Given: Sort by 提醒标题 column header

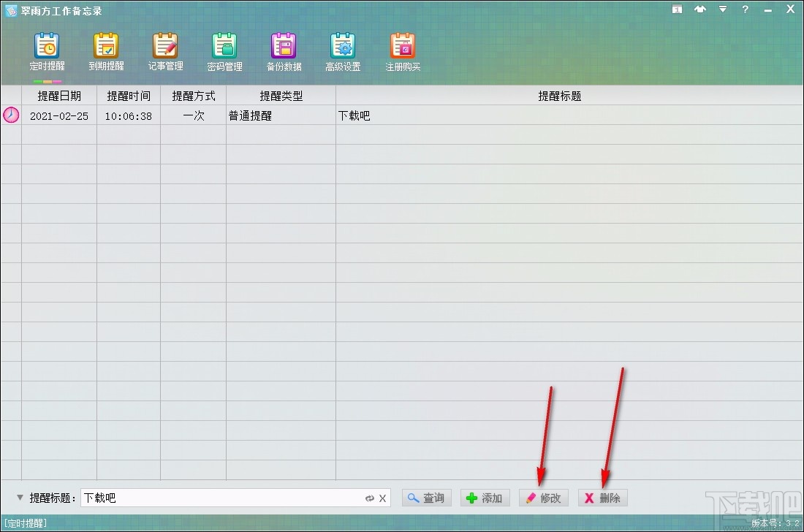Looking at the screenshot, I should (x=559, y=96).
